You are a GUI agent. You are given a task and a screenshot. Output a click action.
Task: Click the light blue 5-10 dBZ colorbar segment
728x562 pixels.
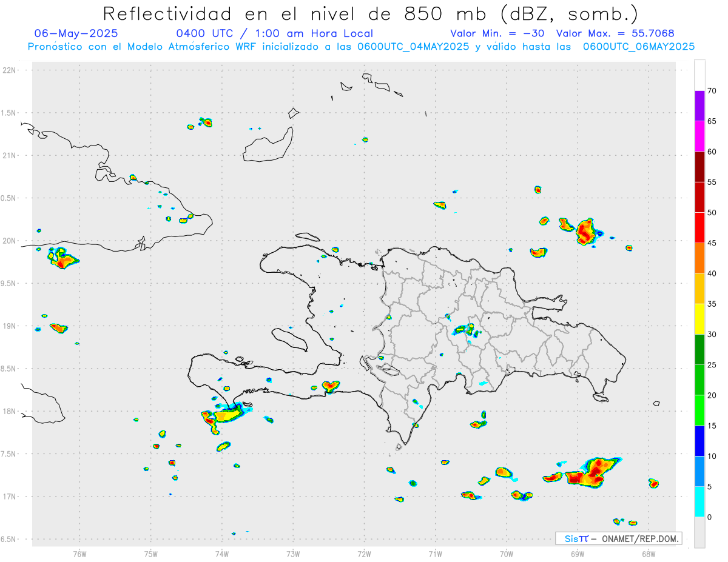[x=699, y=472]
